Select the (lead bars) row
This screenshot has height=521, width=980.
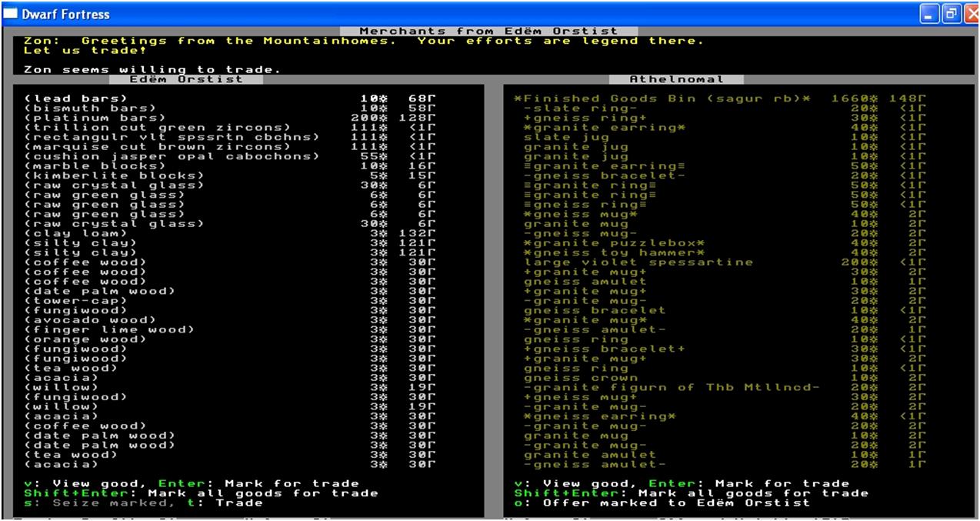(x=231, y=99)
